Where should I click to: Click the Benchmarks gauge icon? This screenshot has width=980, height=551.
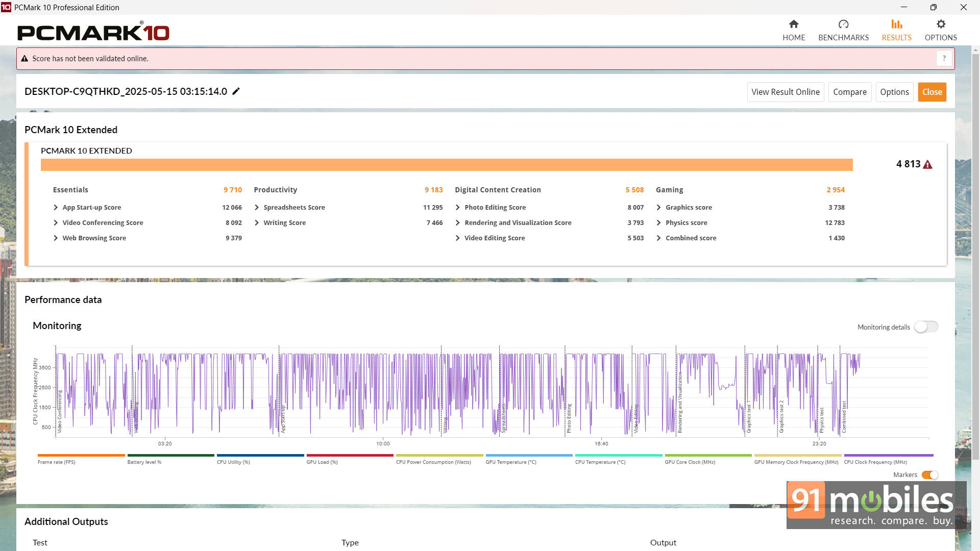click(x=843, y=24)
